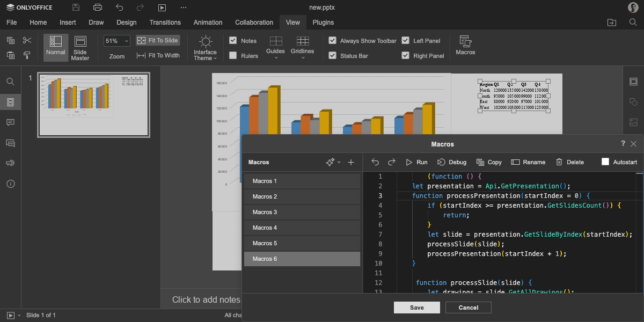Switch to the Insert tab
The image size is (644, 322).
68,23
